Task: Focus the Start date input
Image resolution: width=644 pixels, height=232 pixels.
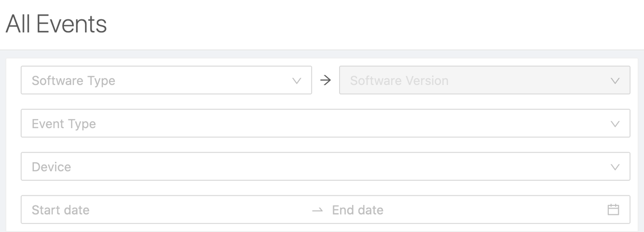Action: point(166,209)
